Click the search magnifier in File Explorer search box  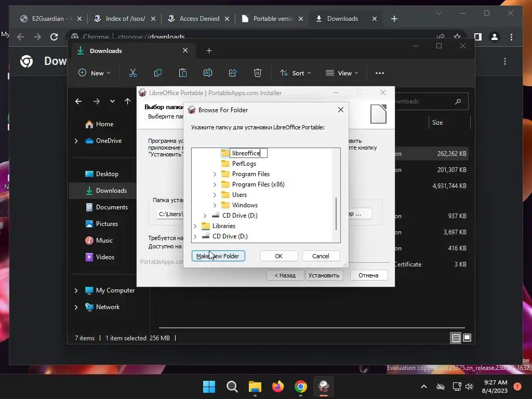[458, 101]
